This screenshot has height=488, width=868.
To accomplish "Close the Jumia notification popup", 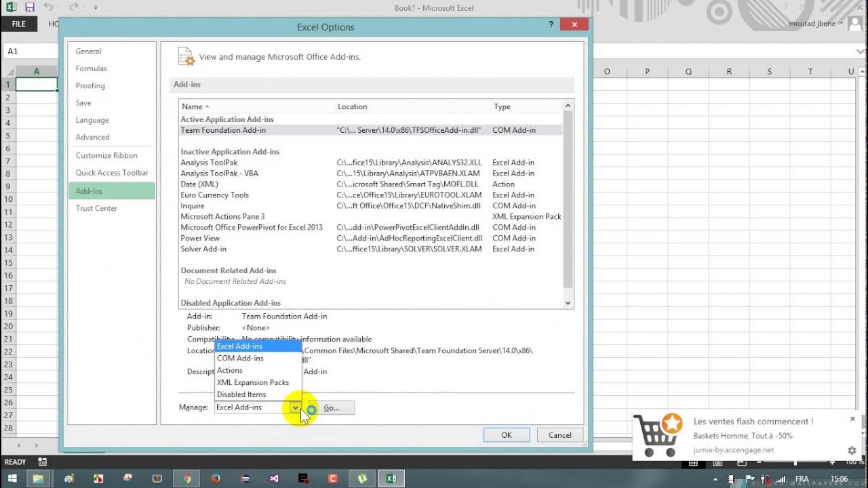I will pos(852,419).
